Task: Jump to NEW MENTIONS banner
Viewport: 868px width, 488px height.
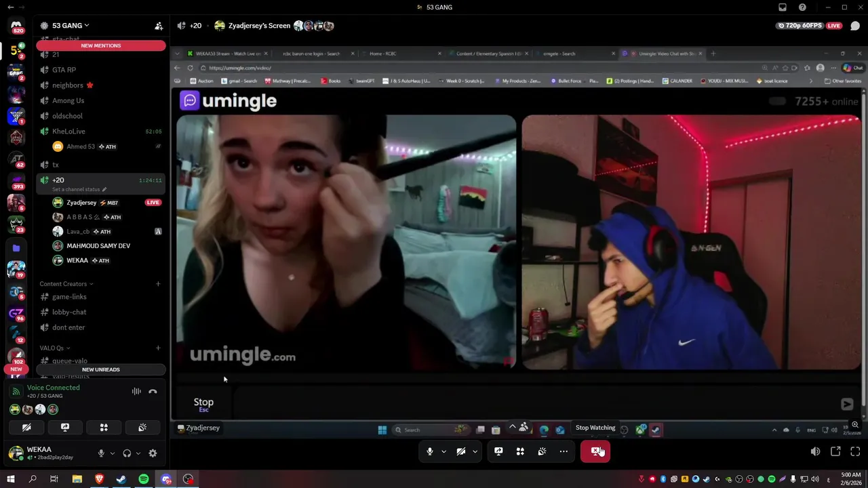Action: coord(101,45)
